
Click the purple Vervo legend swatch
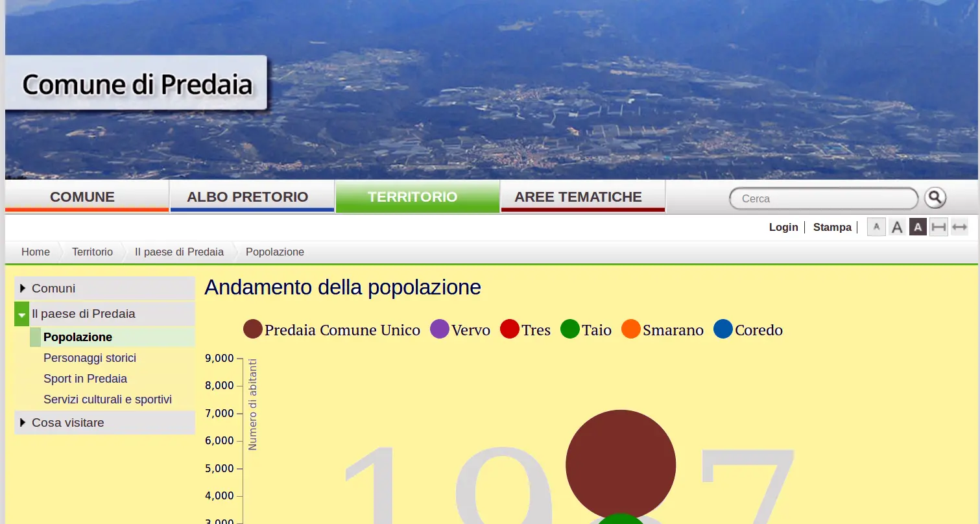(x=440, y=329)
